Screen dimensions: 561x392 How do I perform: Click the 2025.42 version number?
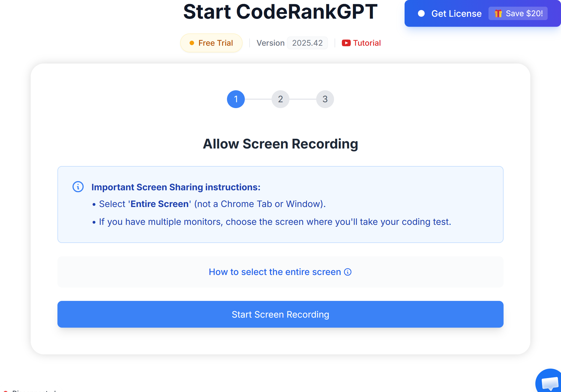[x=307, y=43]
